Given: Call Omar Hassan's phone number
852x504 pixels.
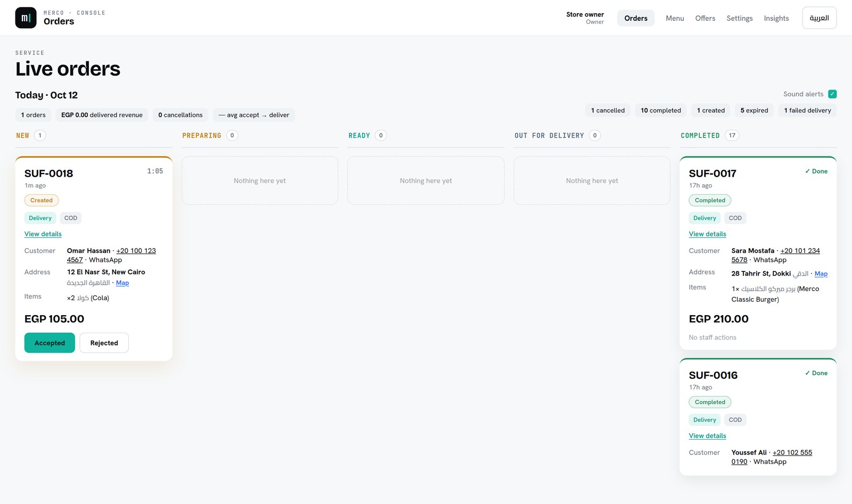Looking at the screenshot, I should pyautogui.click(x=136, y=251).
